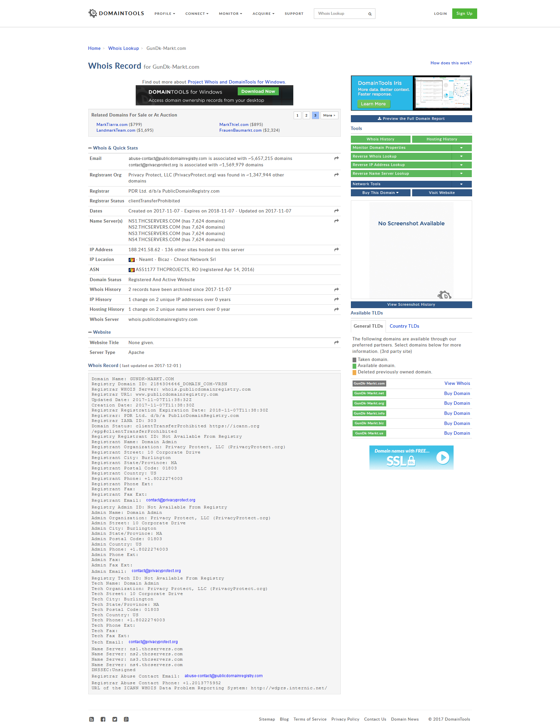Expand the Network Tools dropdown
The height and width of the screenshot is (728, 560).
click(x=461, y=184)
